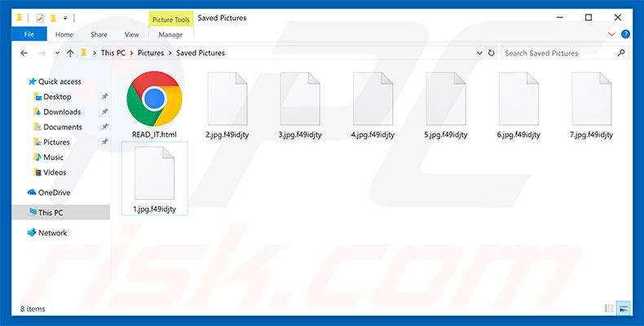644x326 pixels.
Task: Open the READ_IT.html Chrome file icon
Action: [x=154, y=99]
